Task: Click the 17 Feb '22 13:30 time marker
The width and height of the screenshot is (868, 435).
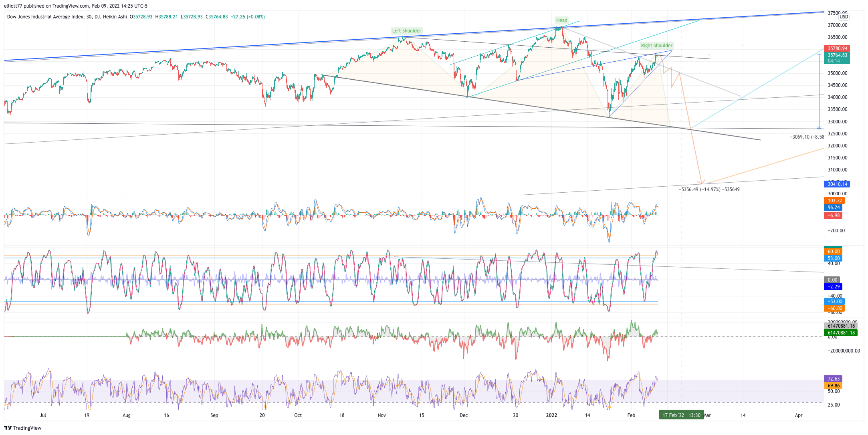Action: [x=681, y=415]
